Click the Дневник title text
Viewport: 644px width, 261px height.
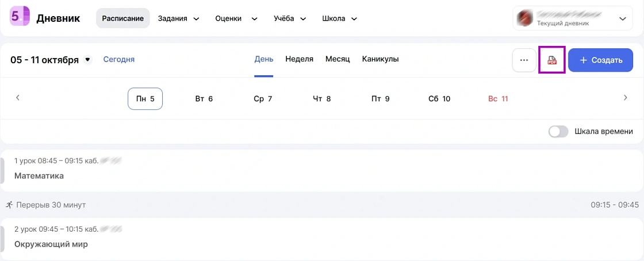point(58,18)
